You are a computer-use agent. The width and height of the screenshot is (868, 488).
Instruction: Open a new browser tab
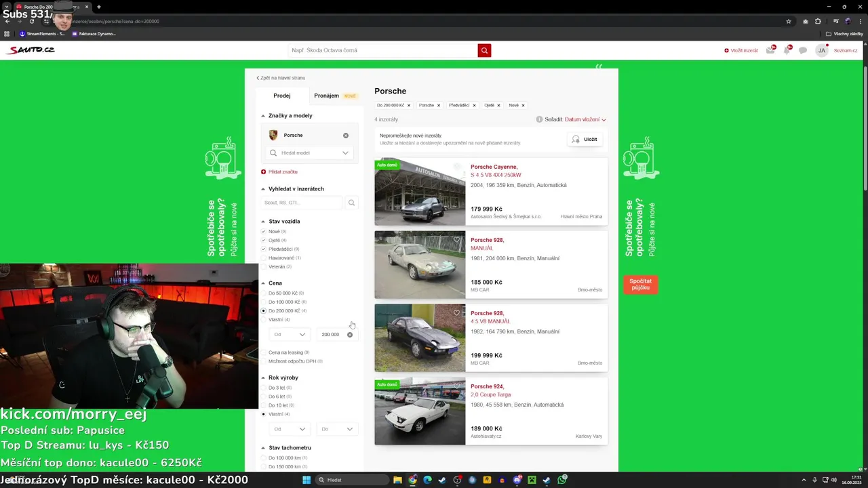point(99,7)
